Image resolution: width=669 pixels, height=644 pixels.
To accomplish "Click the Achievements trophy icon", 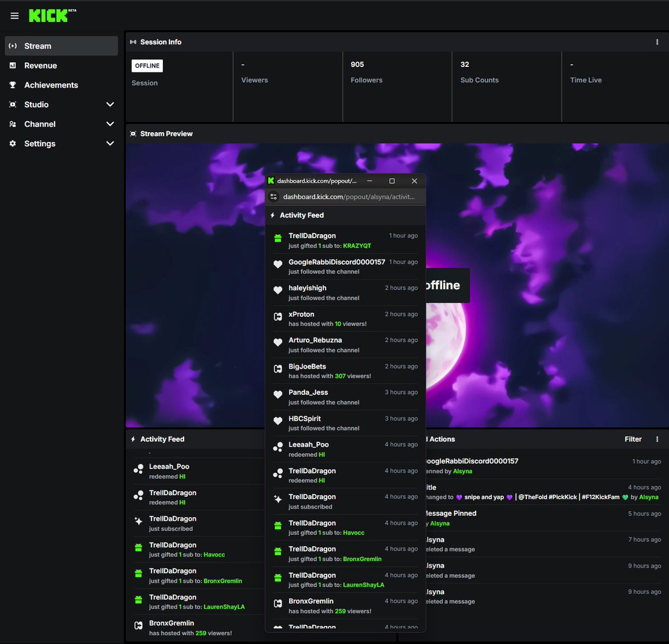I will pos(13,85).
